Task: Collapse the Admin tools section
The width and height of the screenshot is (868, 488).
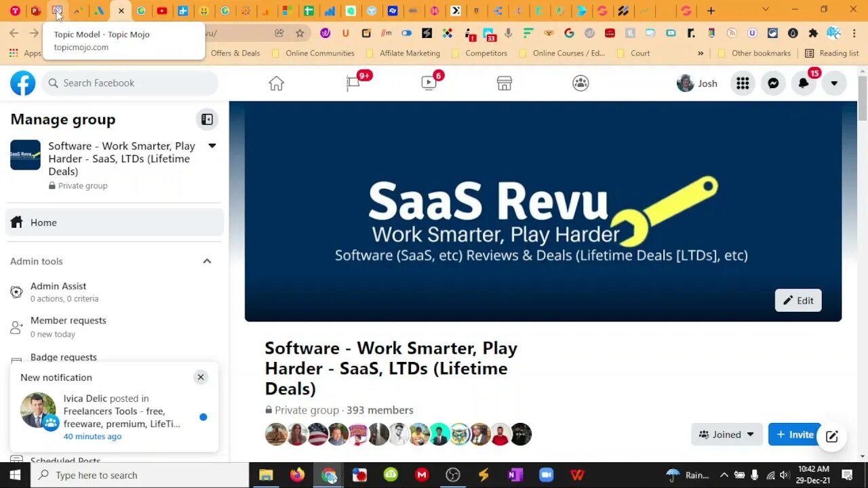Action: (207, 261)
